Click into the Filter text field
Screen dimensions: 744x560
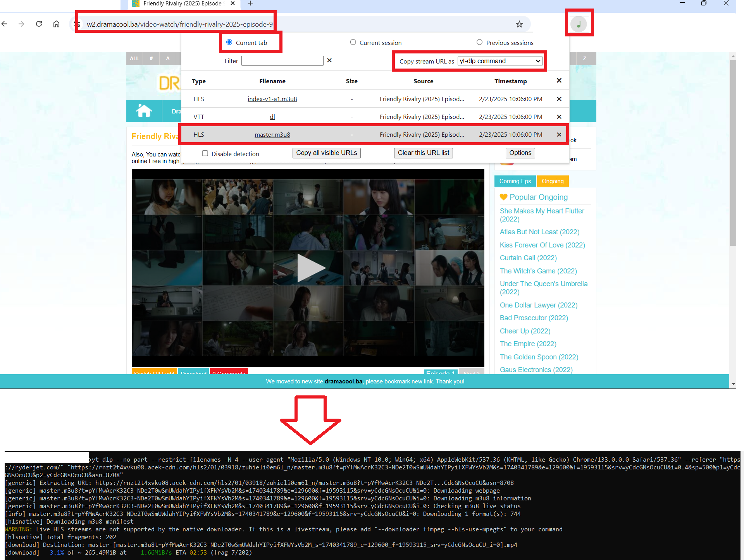(282, 61)
